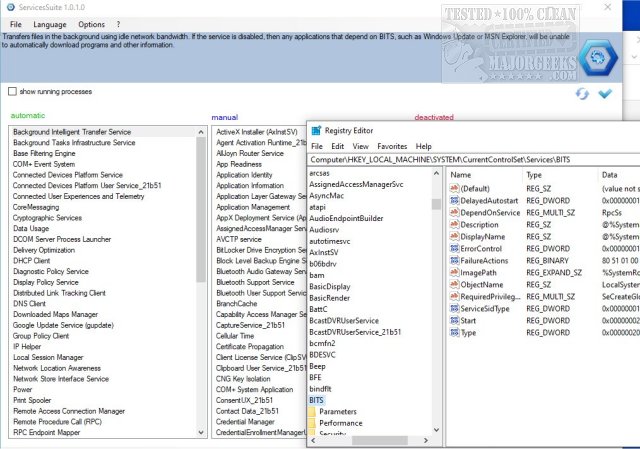Viewport: 640px width, 449px height.
Task: Select the Type DWORD value icon
Action: (454, 332)
